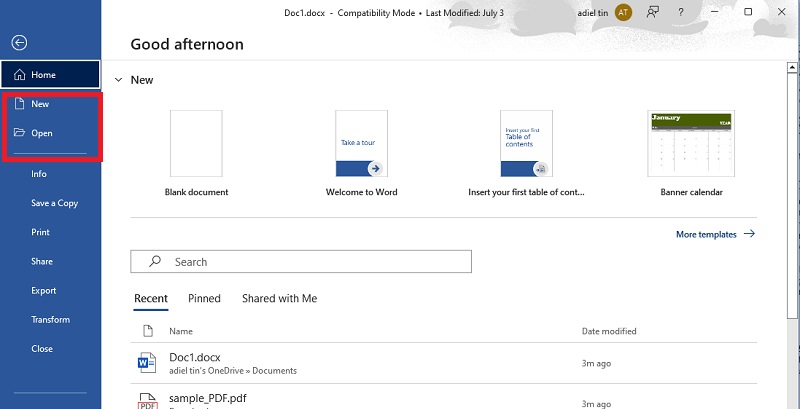Click Doc1.docx location 'adiel tin's OneDrive » Documents'
The image size is (800, 409).
tap(233, 371)
